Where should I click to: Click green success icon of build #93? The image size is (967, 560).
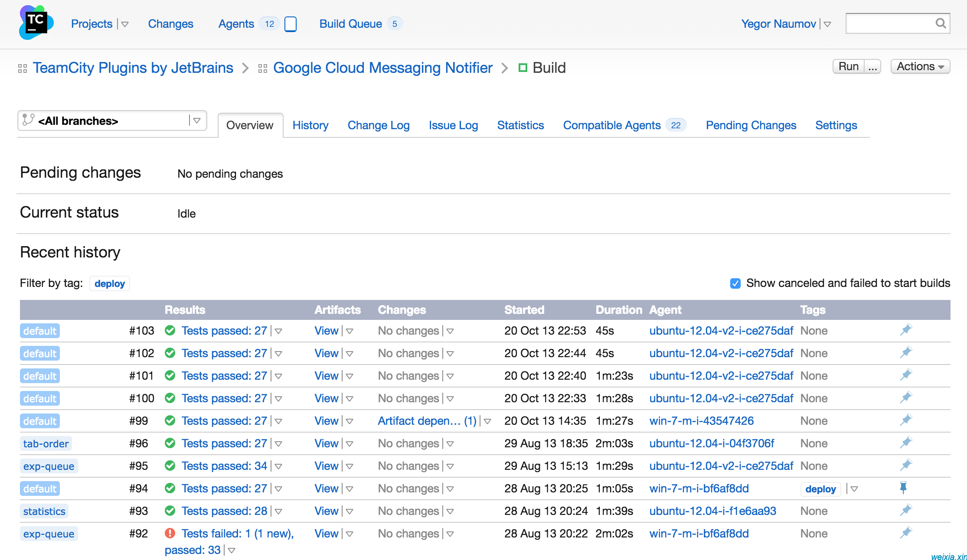pos(170,511)
